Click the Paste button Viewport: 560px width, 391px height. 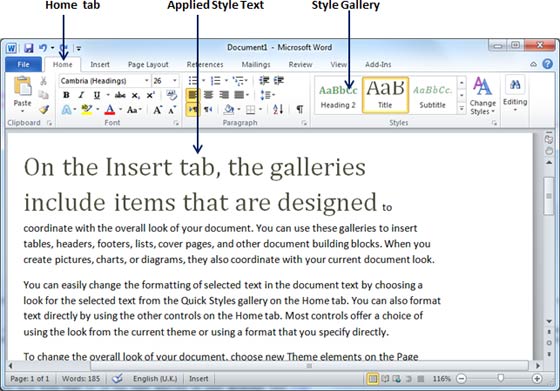22,94
